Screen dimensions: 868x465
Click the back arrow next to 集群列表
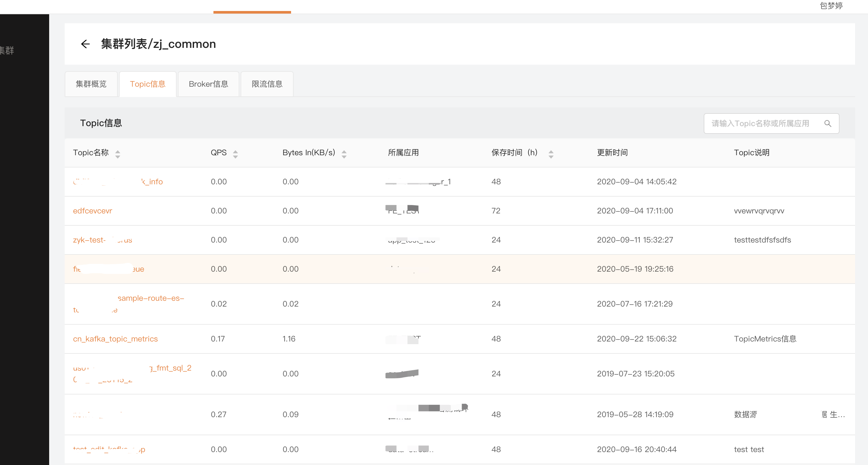point(85,44)
